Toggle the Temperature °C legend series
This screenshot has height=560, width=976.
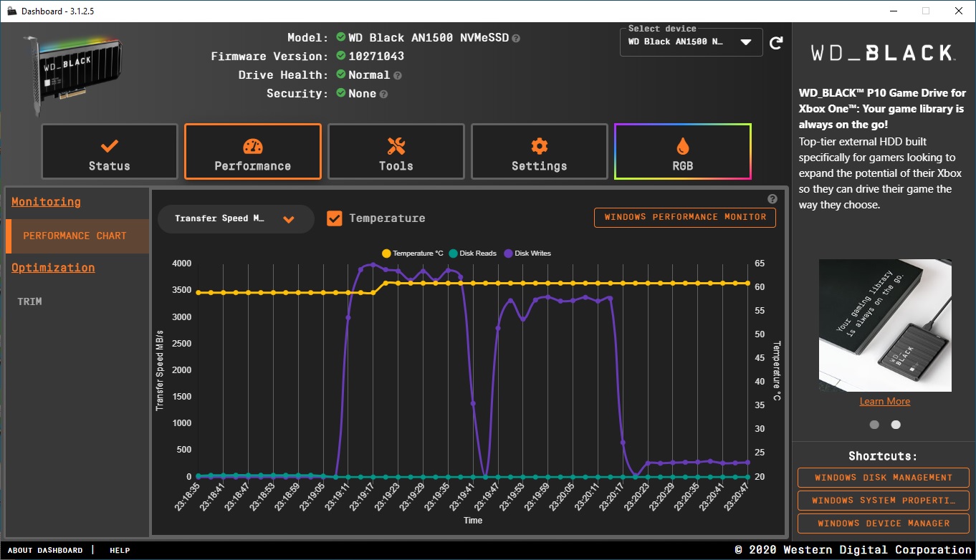[413, 254]
